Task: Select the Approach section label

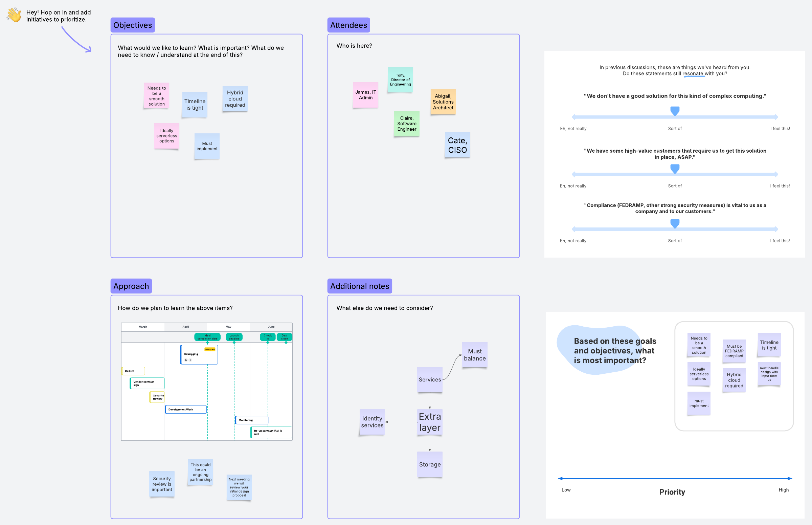Action: tap(131, 286)
